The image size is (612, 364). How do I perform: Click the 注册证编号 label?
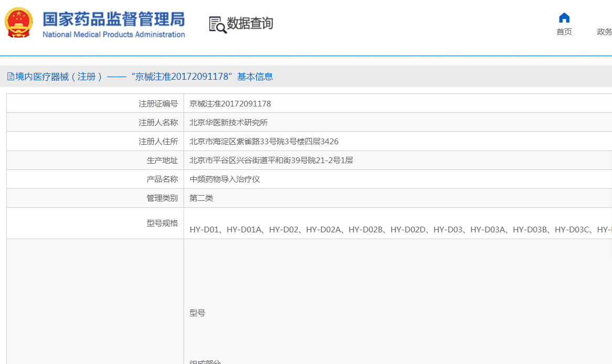click(x=158, y=103)
